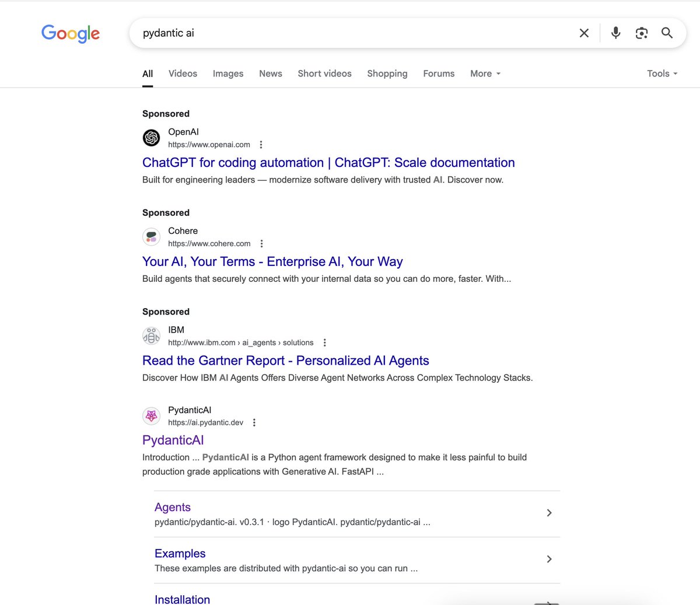Open three-dot menu for IBM ad
Viewport: 700px width, 605px height.
tap(324, 343)
